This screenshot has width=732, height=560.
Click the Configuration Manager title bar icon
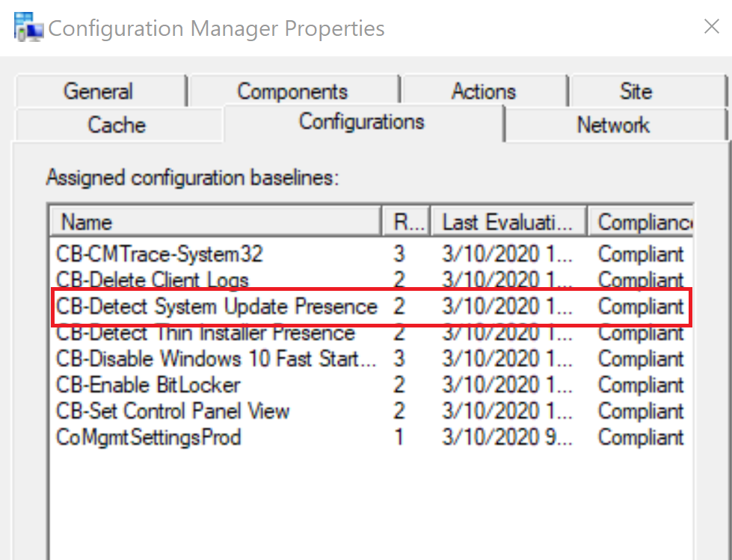(x=28, y=29)
